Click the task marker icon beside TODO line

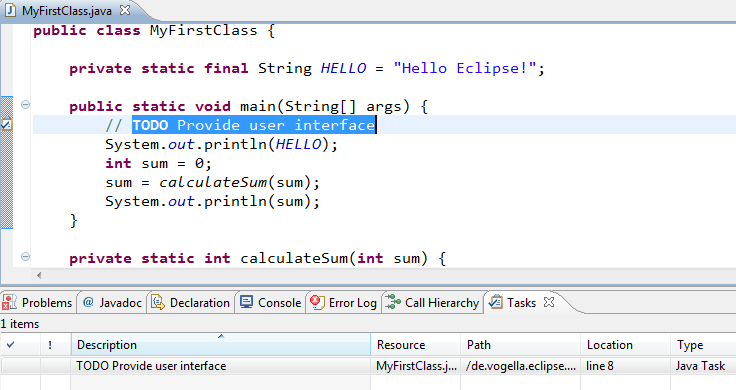tap(7, 125)
